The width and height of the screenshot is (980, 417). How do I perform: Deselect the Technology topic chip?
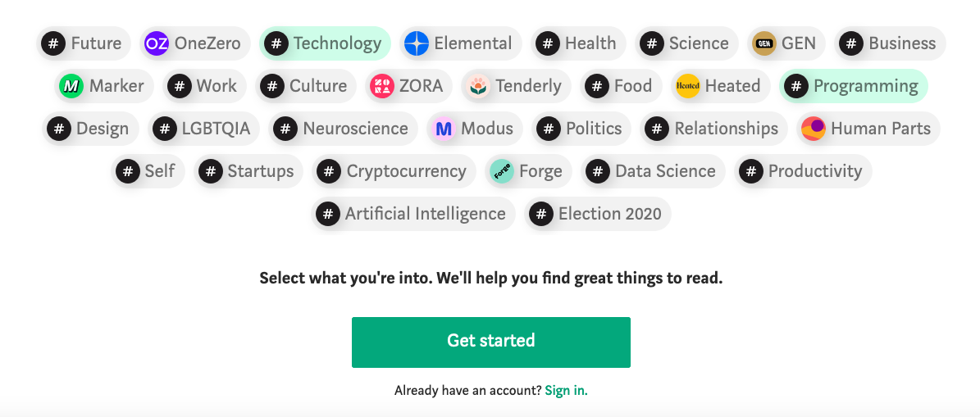[x=325, y=43]
